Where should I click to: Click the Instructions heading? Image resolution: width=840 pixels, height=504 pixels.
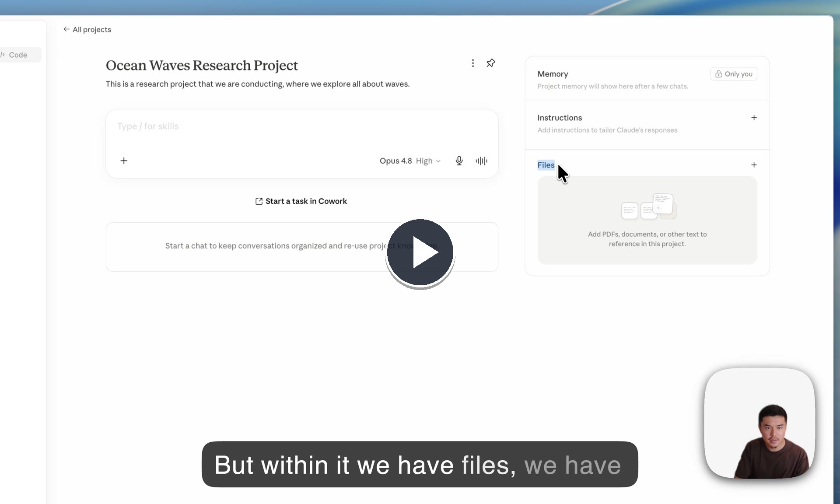coord(560,118)
